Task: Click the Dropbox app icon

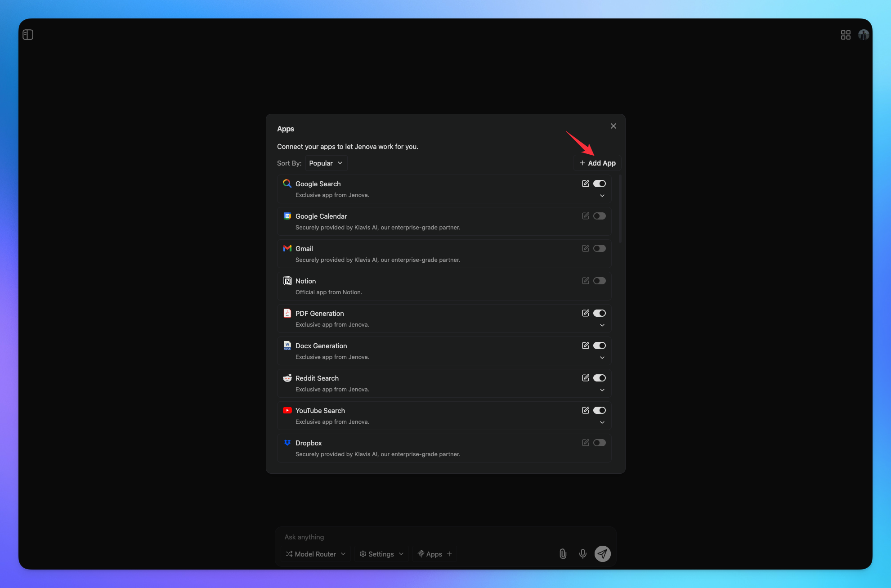Action: tap(287, 442)
